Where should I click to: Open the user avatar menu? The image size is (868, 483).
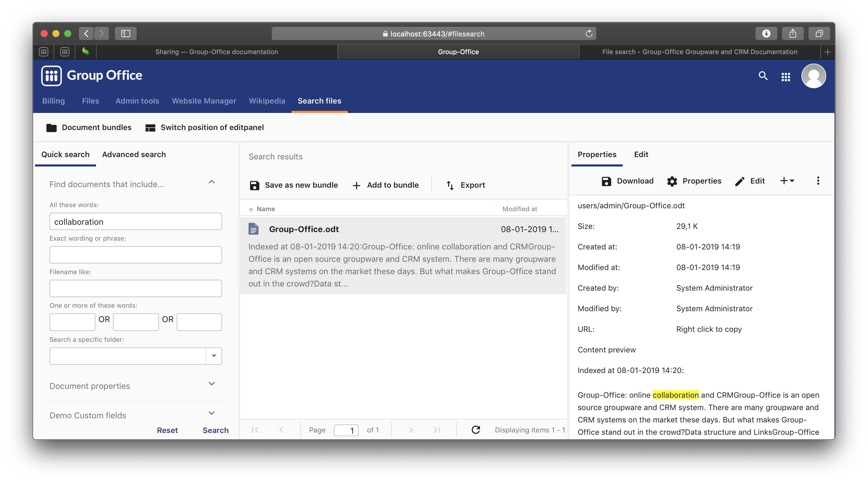(814, 76)
